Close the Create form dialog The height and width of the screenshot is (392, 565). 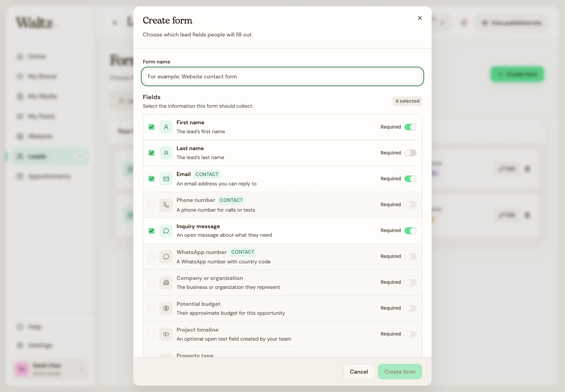420,18
